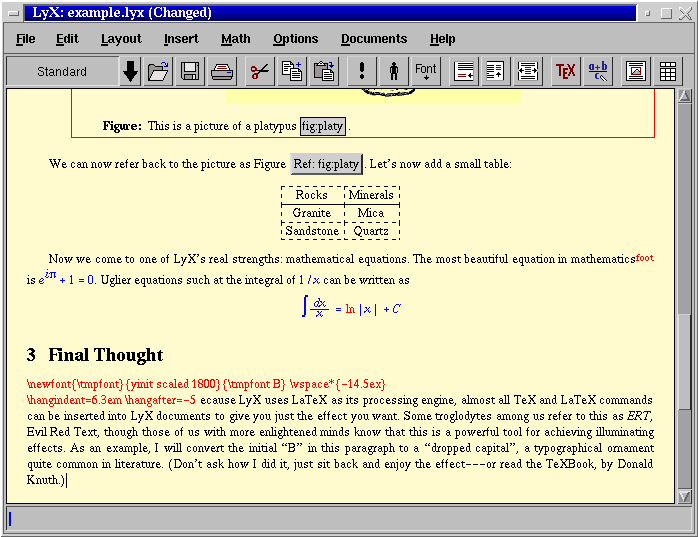698x537 pixels.
Task: Toggle emphasis with exclamation mark icon
Action: point(362,71)
